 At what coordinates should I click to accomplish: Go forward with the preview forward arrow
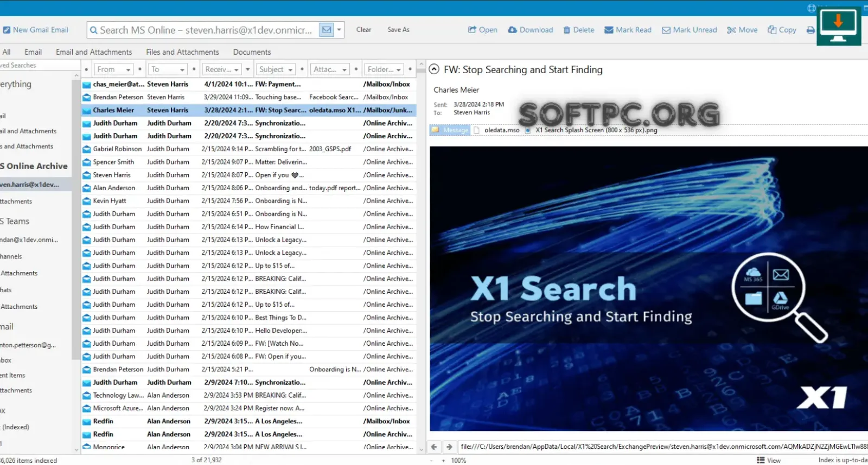[449, 447]
